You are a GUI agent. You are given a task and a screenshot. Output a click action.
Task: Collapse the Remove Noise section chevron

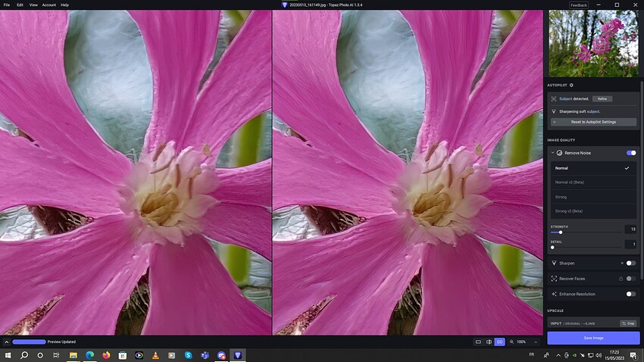pos(552,153)
